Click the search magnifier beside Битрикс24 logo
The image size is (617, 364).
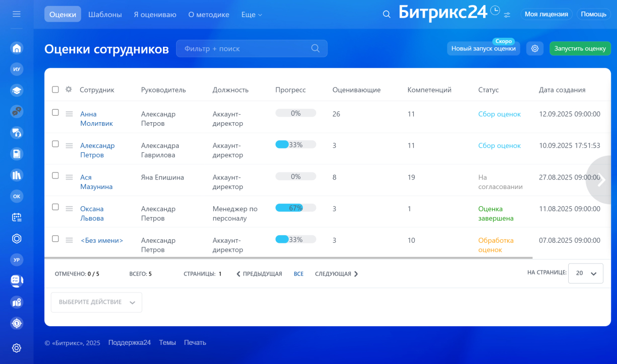click(387, 15)
